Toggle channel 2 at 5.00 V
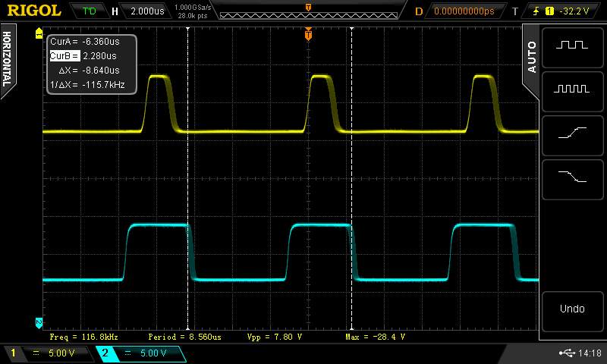The image size is (607, 364). tap(139, 353)
